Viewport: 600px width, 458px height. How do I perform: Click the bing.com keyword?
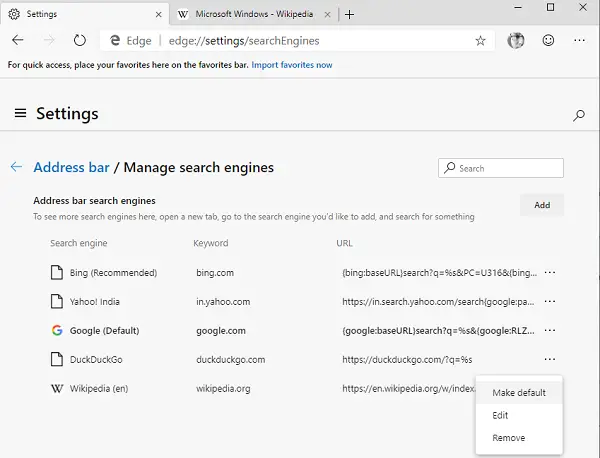tap(215, 273)
